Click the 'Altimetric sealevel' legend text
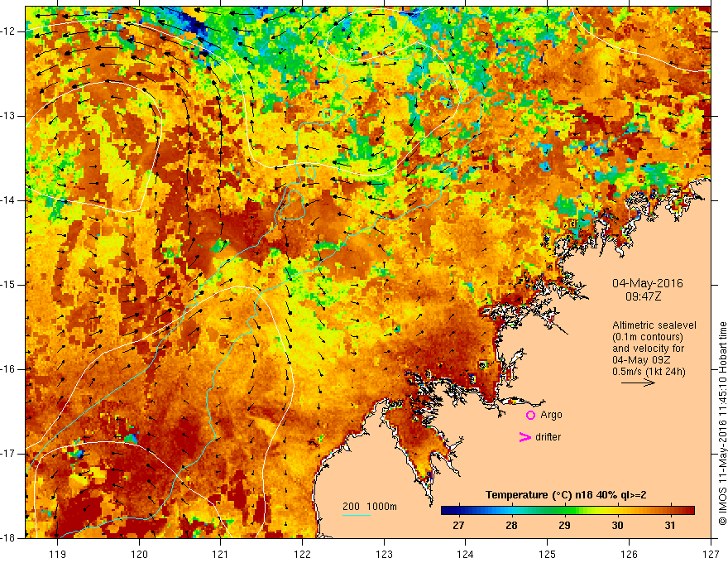 (x=654, y=325)
